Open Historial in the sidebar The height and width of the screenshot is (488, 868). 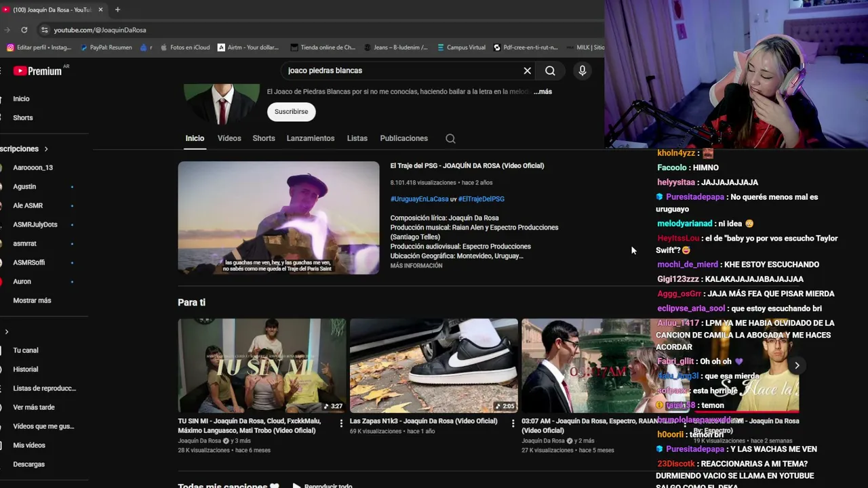pyautogui.click(x=26, y=369)
